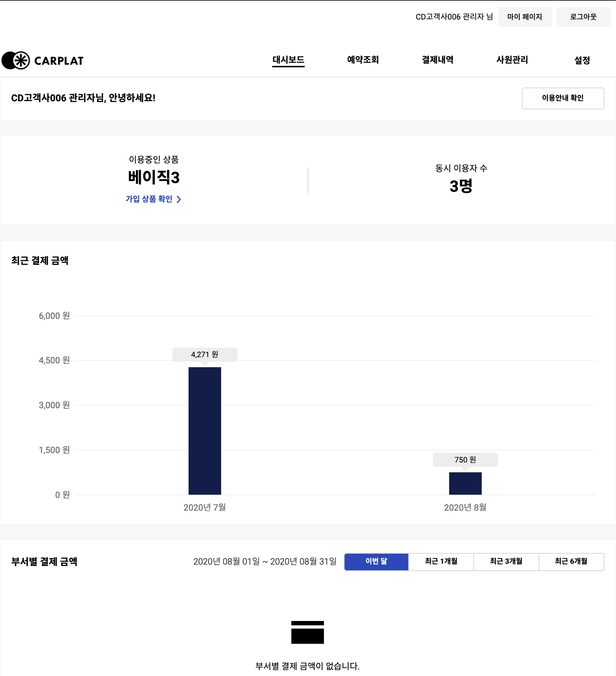The height and width of the screenshot is (676, 616).
Task: Click the 2020년 7월 axis label
Action: click(x=205, y=507)
